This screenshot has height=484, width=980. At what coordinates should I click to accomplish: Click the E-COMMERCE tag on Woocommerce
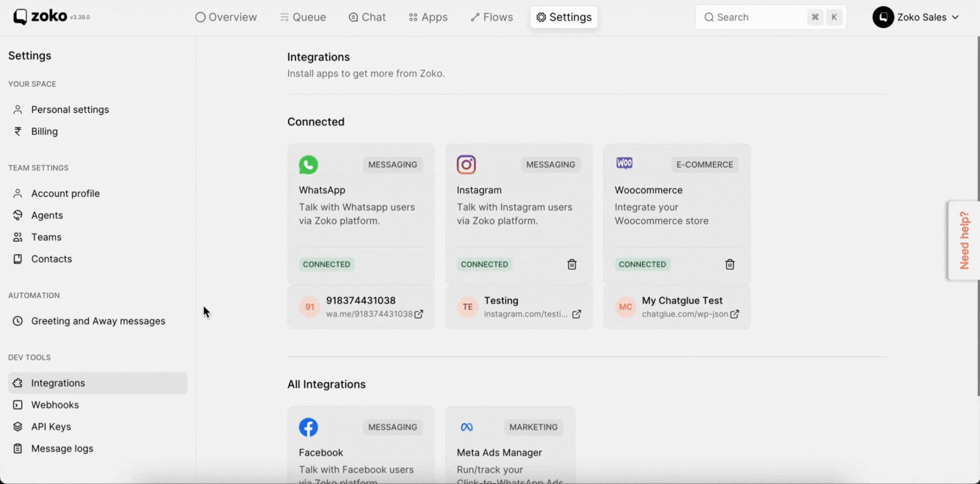[705, 164]
